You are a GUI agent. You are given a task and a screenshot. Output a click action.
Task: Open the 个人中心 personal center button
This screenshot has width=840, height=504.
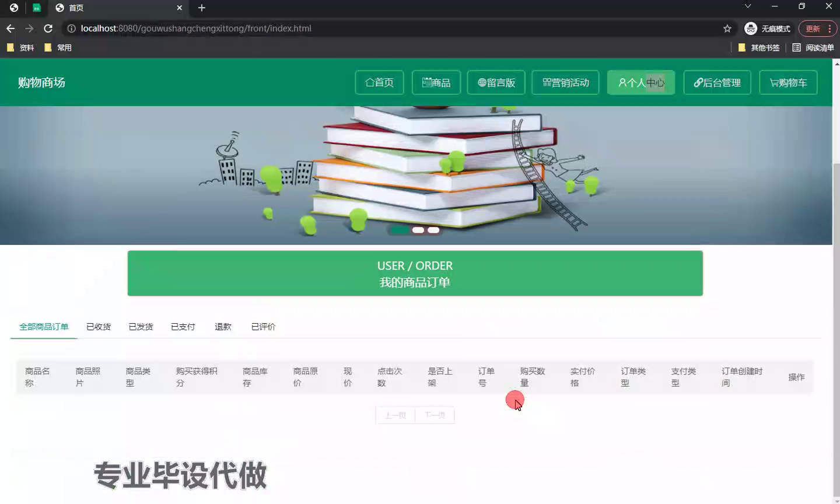pos(641,82)
